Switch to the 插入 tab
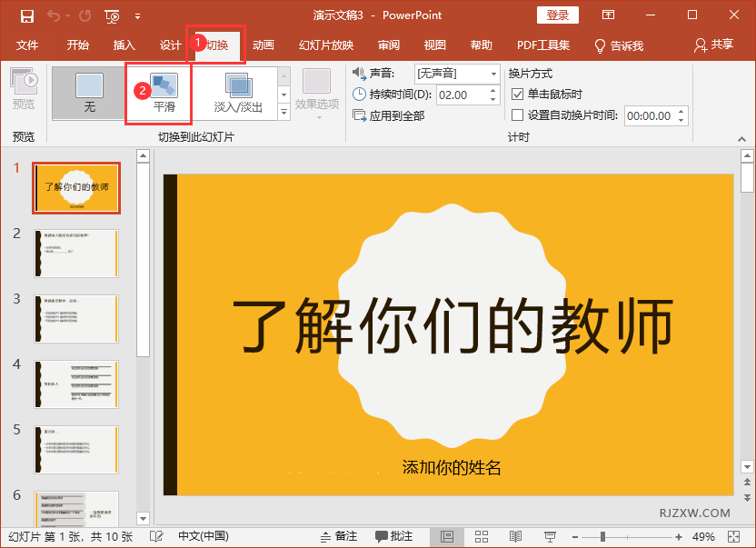 point(124,45)
